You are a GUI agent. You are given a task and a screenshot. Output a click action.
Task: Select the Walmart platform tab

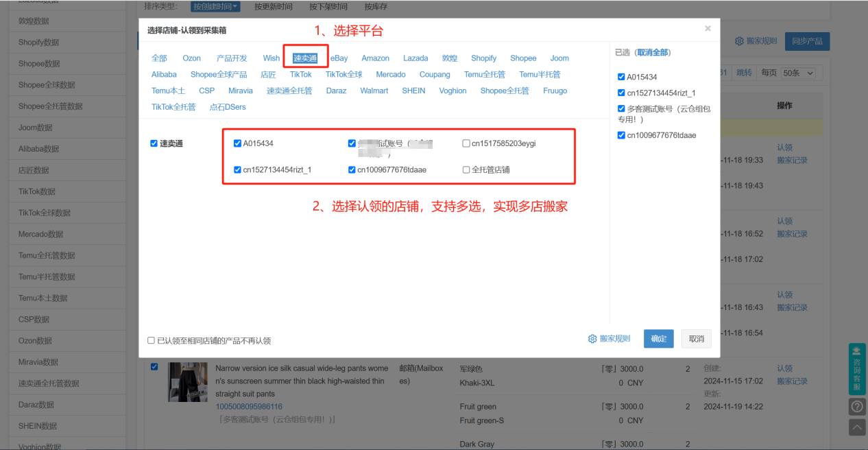click(374, 91)
